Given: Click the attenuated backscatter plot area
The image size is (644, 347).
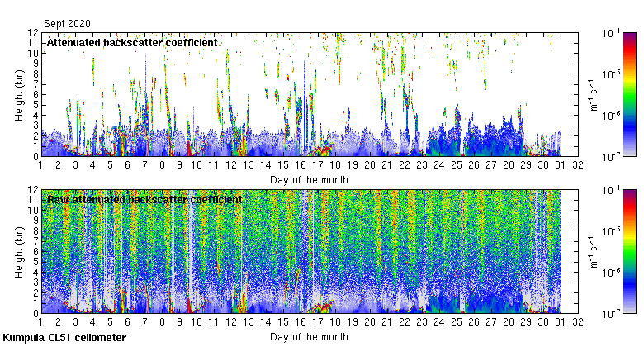Looking at the screenshot, I should point(310,94).
